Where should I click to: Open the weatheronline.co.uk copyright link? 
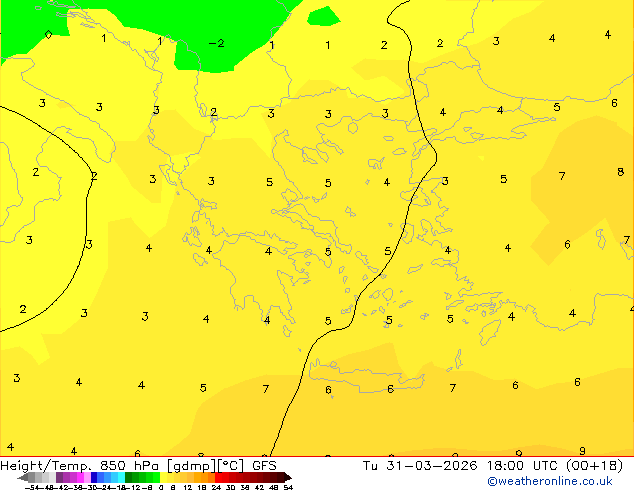[550, 481]
